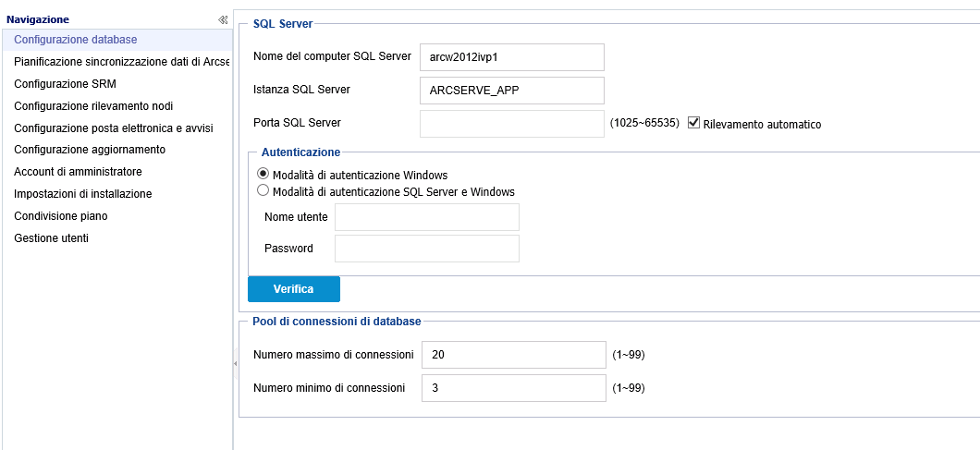Screen dimensions: 980x450
Task: Click the panel splitter collapse arrow
Action: click(235, 364)
